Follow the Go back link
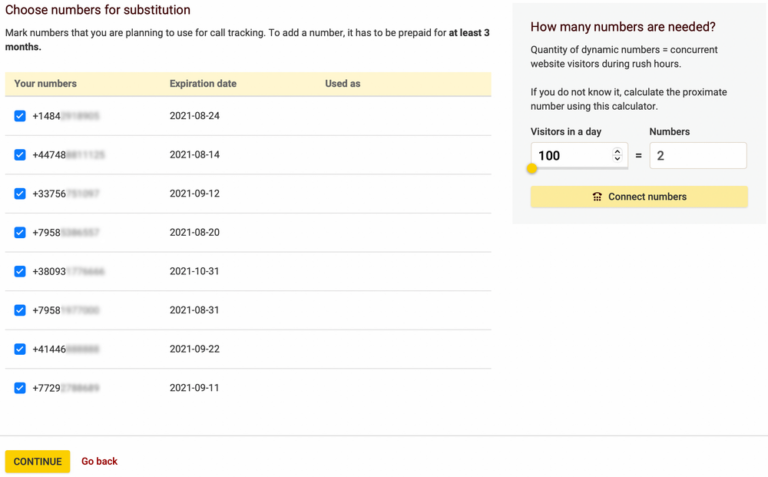 coord(99,461)
